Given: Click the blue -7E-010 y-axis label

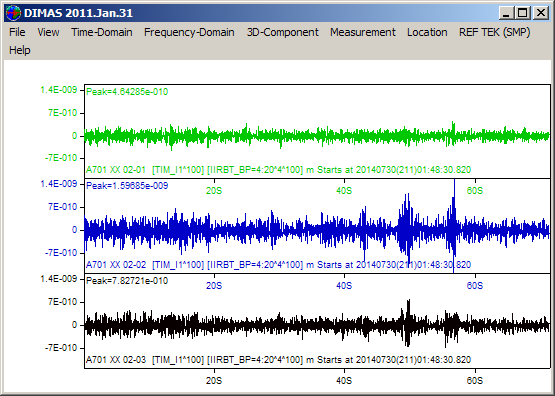Looking at the screenshot, I should tap(61, 253).
